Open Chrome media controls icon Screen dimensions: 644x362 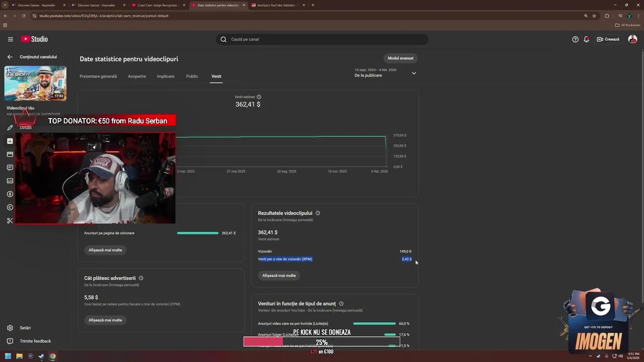click(x=620, y=16)
